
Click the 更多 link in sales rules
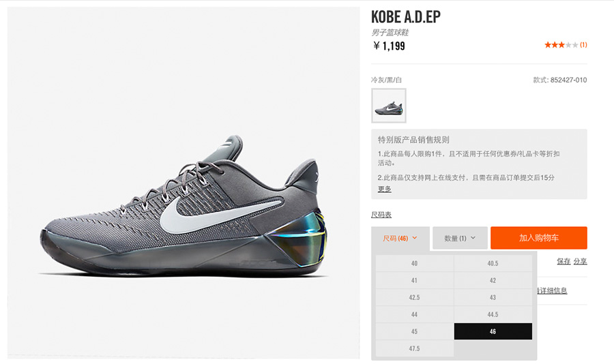pyautogui.click(x=385, y=189)
